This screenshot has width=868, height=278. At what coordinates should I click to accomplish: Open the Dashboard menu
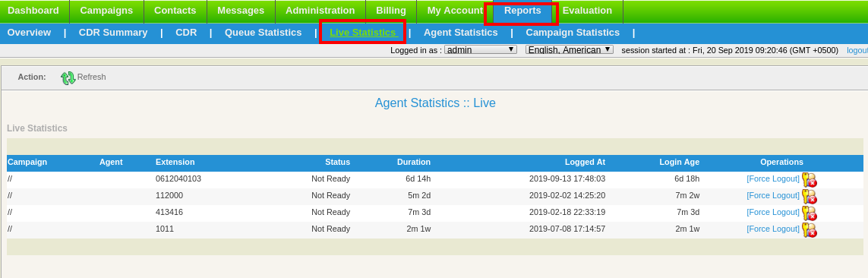pos(33,11)
